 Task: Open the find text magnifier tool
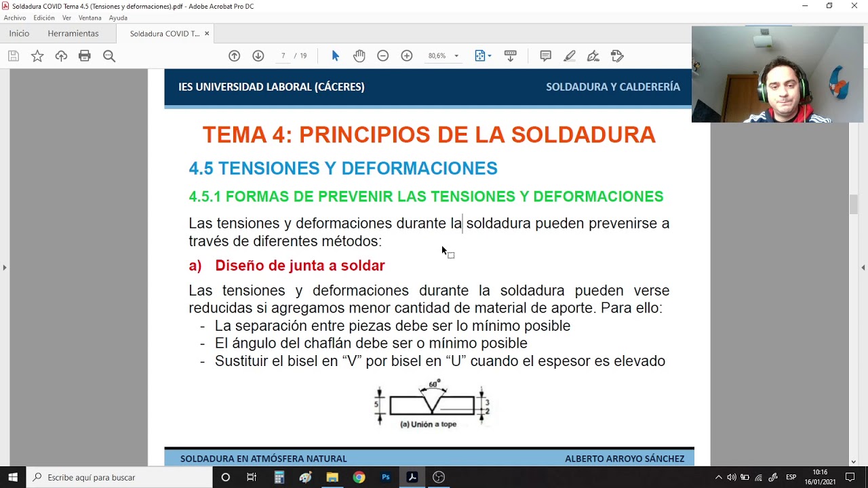coord(109,56)
